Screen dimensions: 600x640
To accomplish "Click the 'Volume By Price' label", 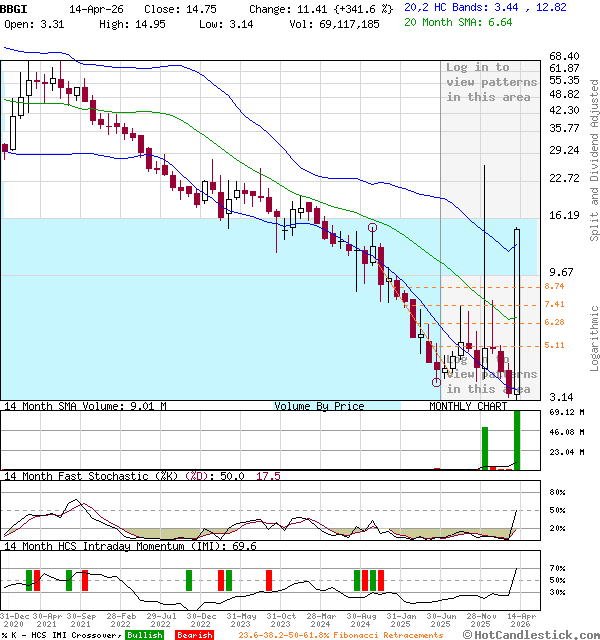I will (319, 406).
